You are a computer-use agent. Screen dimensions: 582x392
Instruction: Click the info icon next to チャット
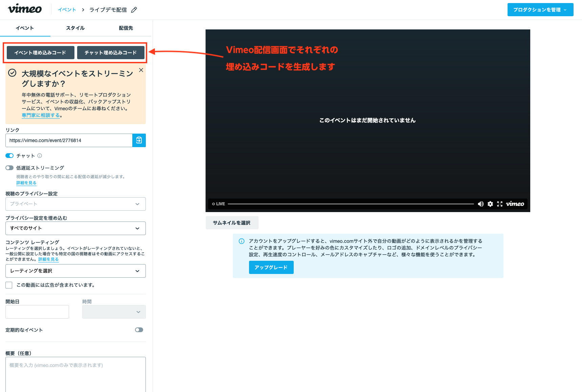40,156
